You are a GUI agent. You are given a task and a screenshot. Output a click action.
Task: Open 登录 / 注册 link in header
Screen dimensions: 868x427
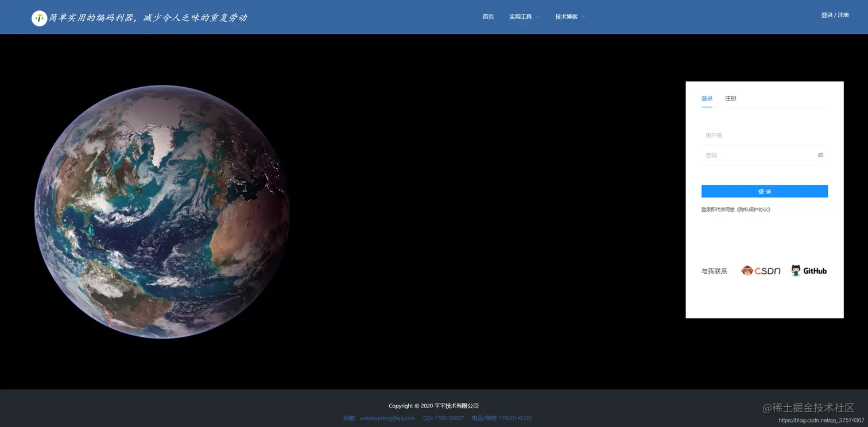tap(835, 15)
